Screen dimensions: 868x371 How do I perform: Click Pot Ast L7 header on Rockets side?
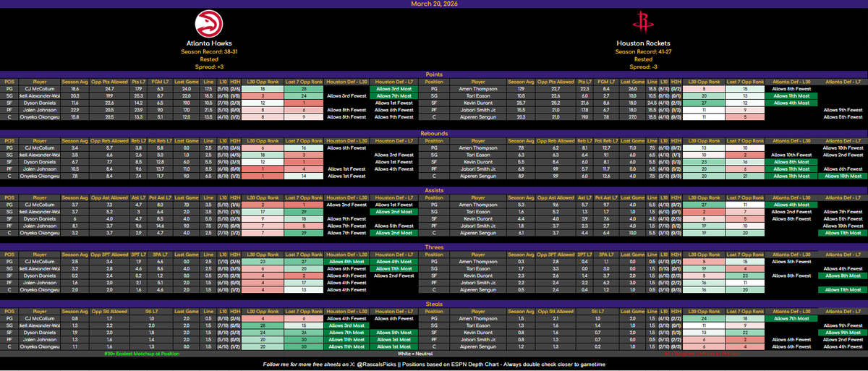(605, 198)
